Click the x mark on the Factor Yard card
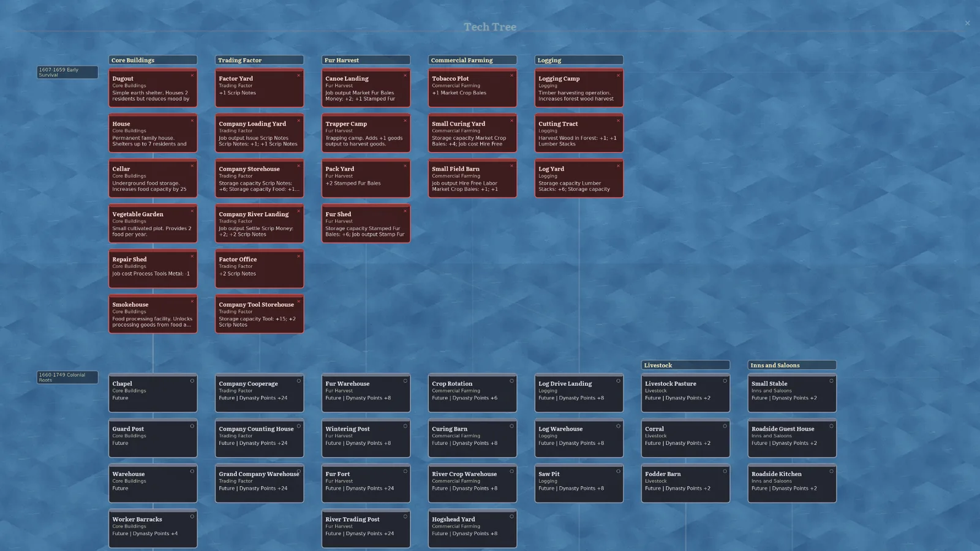 click(299, 75)
